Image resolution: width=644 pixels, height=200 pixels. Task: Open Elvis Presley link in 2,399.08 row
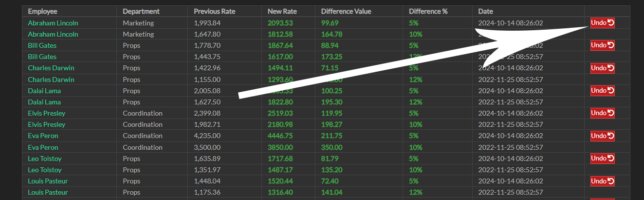(46, 113)
